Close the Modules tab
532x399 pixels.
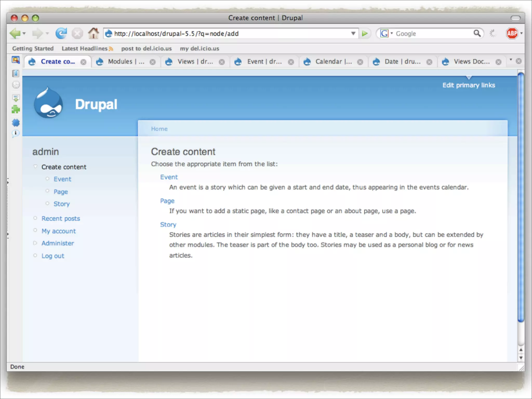click(153, 62)
